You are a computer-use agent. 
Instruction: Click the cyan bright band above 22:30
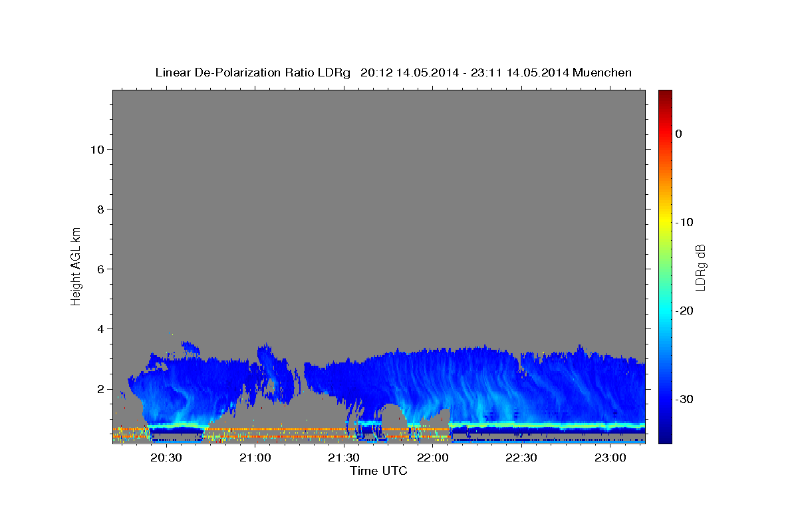tap(521, 424)
